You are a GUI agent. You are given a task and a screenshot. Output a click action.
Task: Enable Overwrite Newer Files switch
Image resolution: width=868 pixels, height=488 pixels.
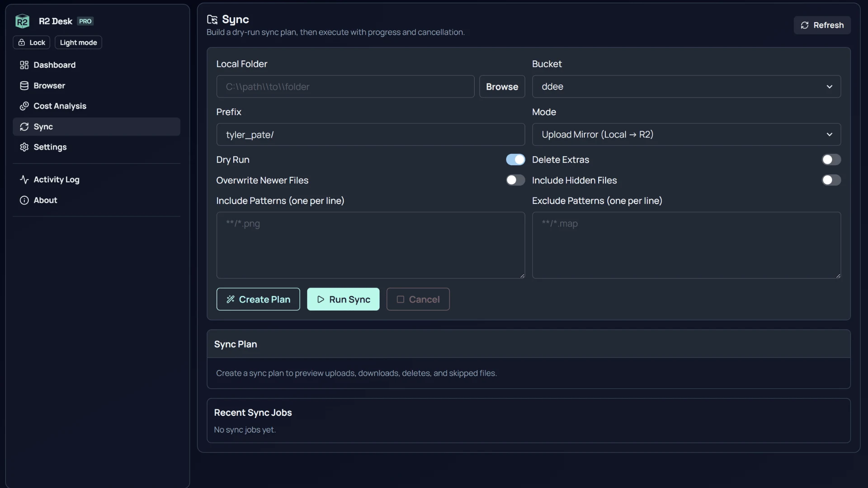pos(515,180)
